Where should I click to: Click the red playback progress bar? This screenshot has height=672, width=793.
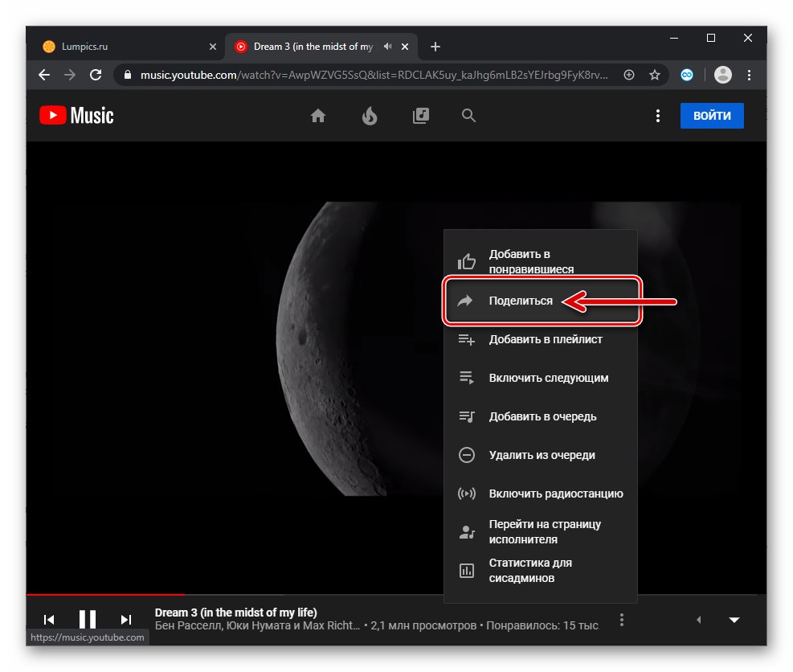point(105,594)
